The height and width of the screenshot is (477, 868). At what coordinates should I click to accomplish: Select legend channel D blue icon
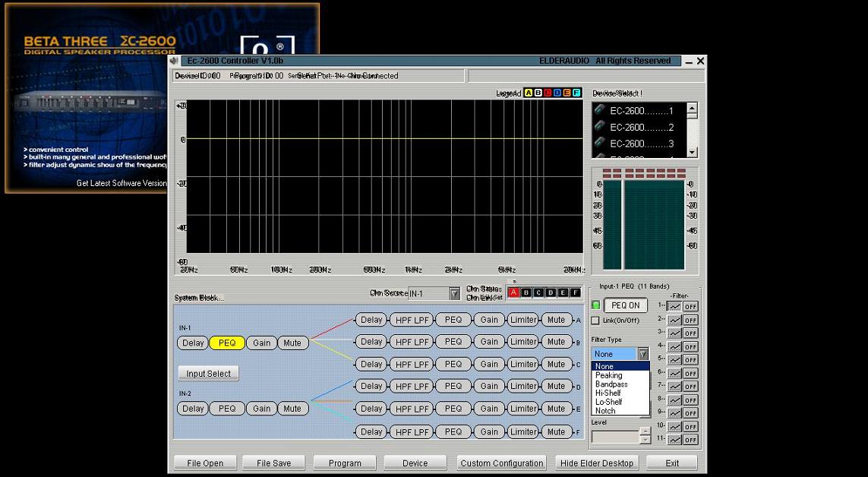557,93
